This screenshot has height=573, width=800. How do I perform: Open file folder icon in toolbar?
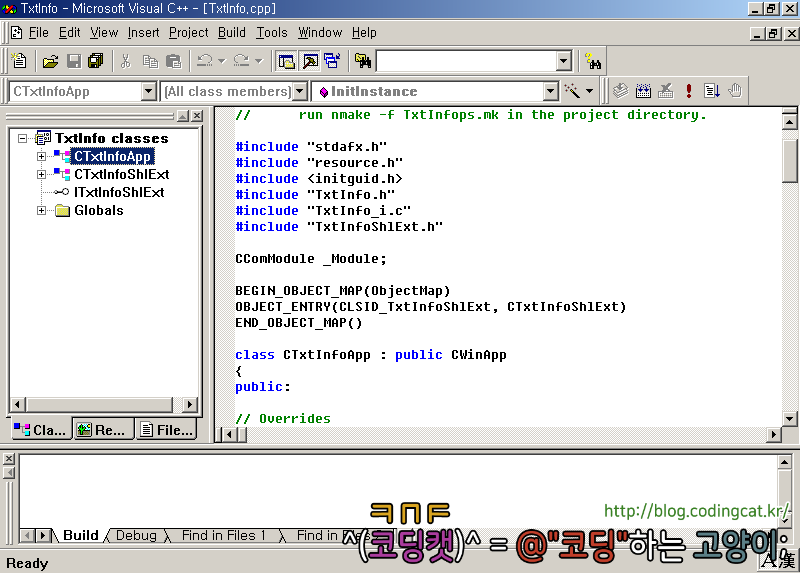pyautogui.click(x=51, y=61)
